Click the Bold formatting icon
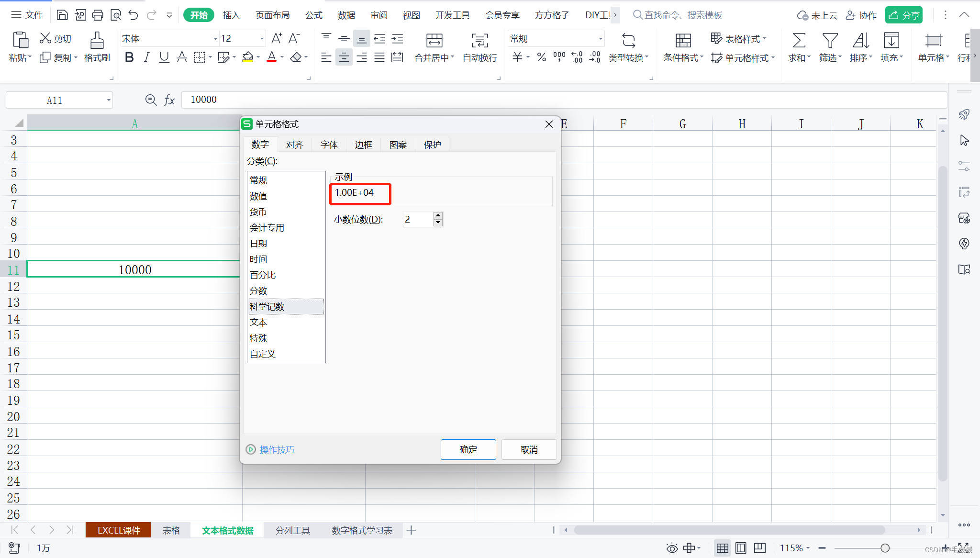Image resolution: width=980 pixels, height=558 pixels. click(x=129, y=57)
